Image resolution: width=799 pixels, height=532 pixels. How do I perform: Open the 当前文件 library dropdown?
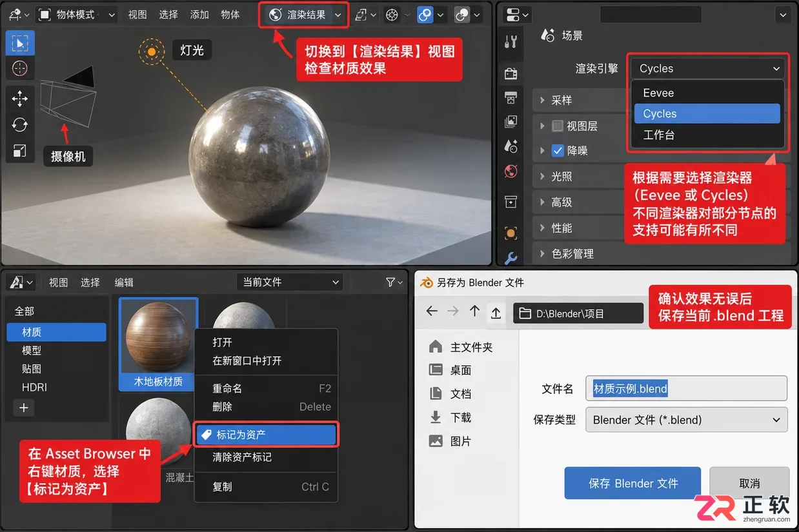point(289,282)
